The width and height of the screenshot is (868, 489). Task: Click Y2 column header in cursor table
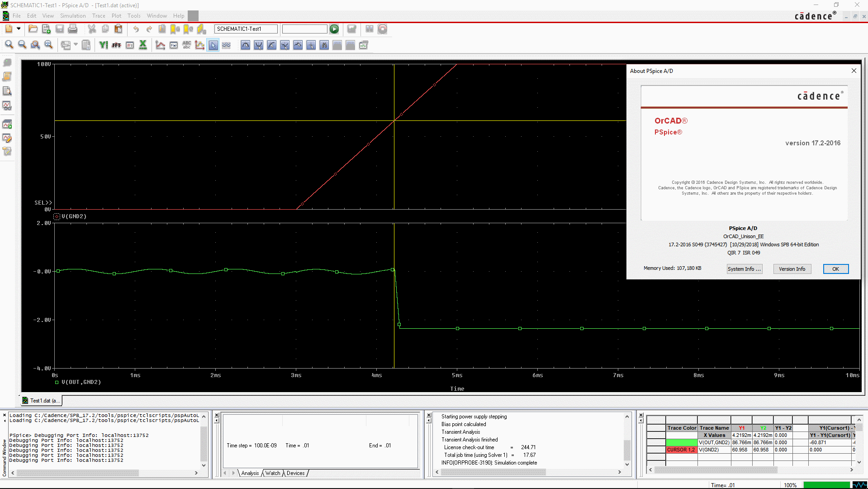763,428
